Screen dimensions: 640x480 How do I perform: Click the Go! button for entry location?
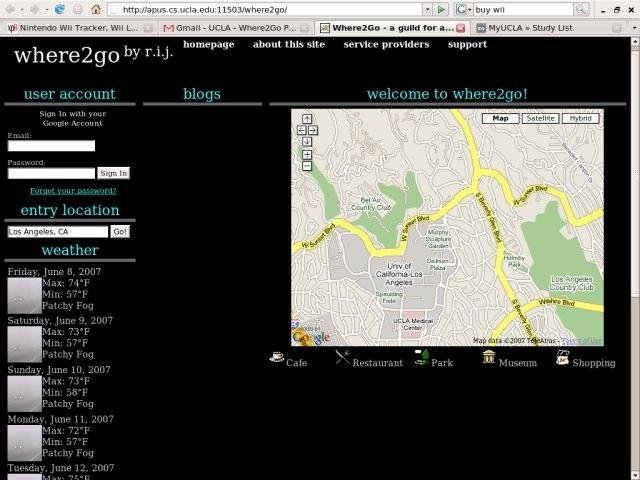[x=120, y=231]
